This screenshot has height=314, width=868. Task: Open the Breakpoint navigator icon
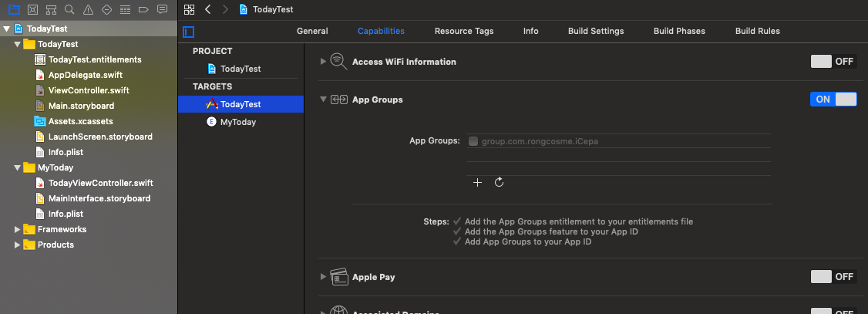coord(143,9)
